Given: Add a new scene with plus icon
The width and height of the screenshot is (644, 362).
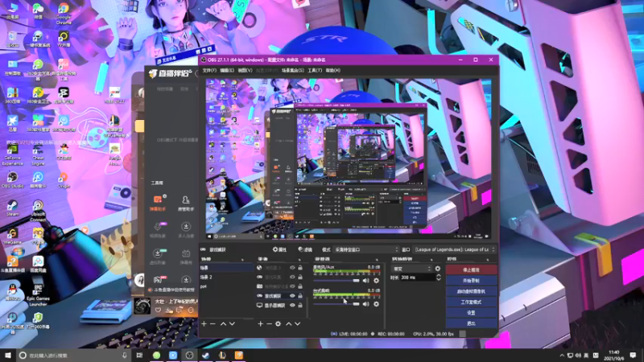Looking at the screenshot, I should click(204, 324).
